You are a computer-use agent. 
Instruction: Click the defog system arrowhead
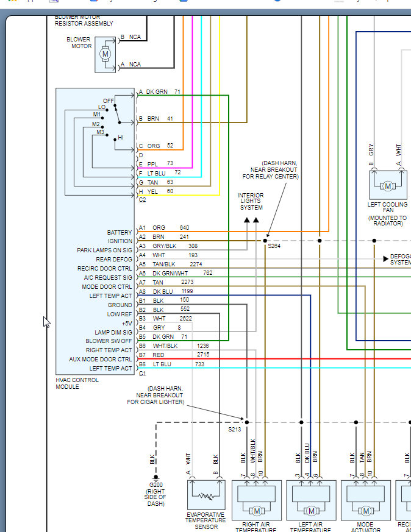385,259
